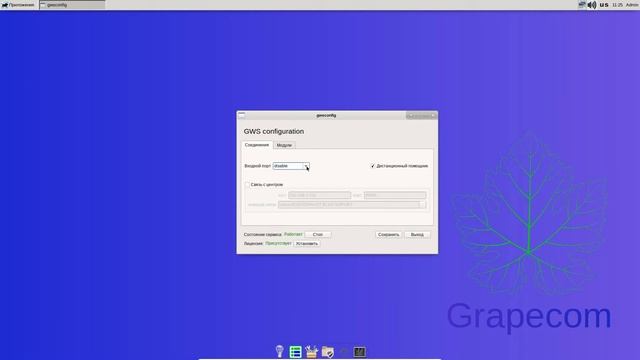Screen dimensions: 640x360
Task: Open the lightbulb icon in the dock
Action: (280, 351)
